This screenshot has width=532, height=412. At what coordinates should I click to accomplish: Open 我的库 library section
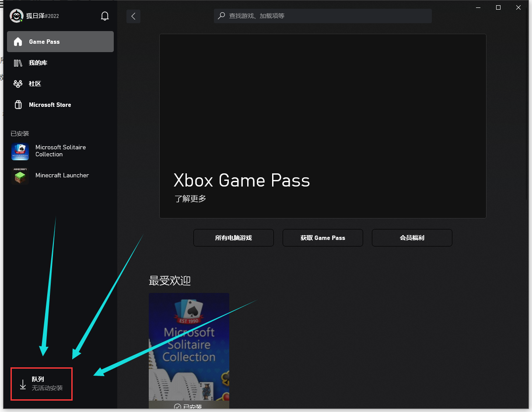[x=38, y=63]
